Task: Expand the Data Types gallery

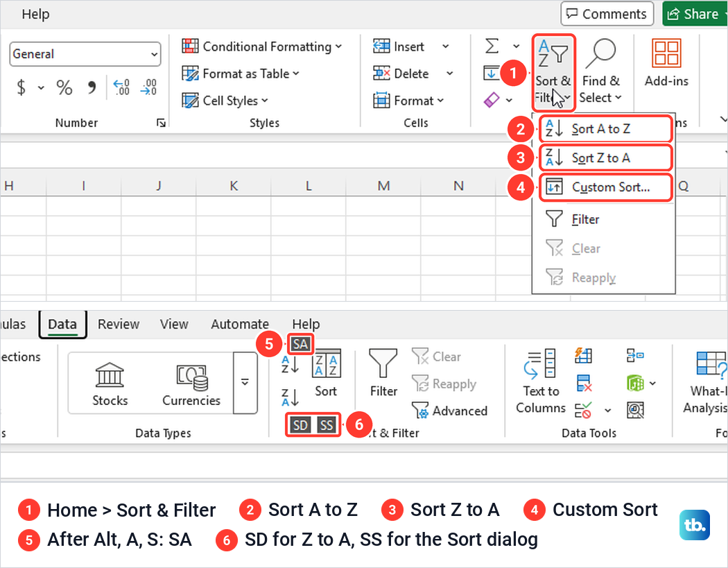Action: click(245, 382)
